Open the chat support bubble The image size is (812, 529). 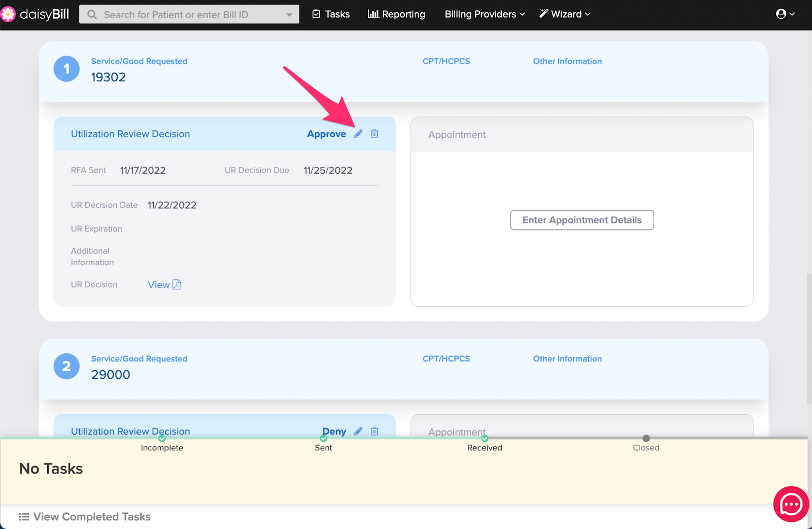(791, 504)
